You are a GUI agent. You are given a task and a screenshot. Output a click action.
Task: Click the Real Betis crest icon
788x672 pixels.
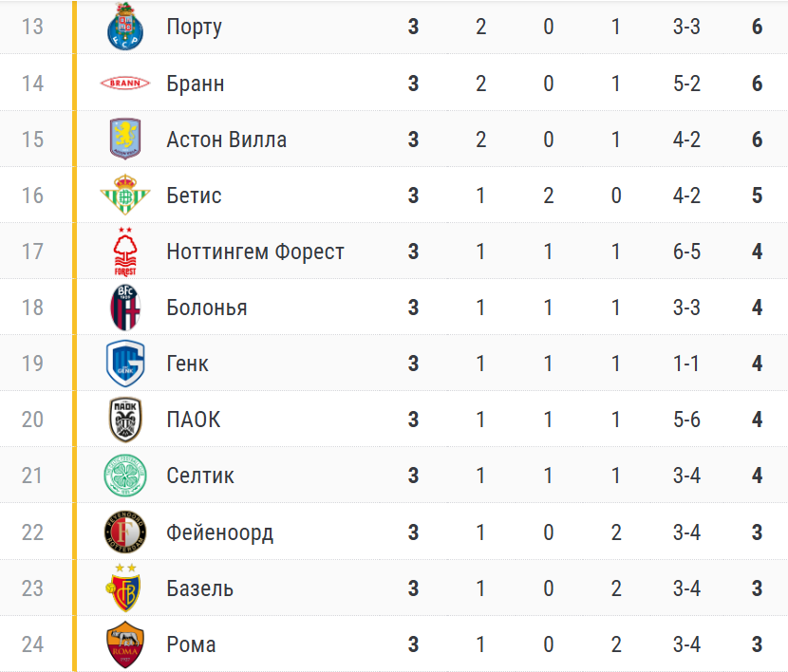click(125, 196)
